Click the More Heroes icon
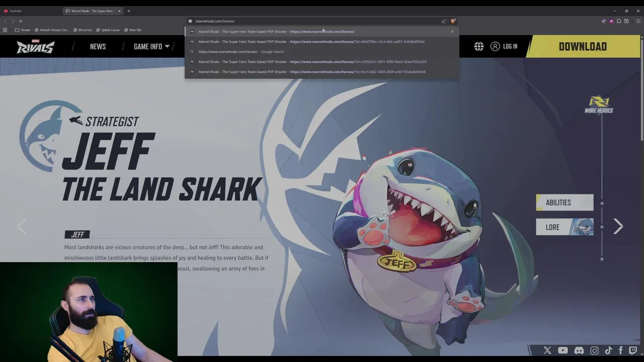 pos(599,105)
